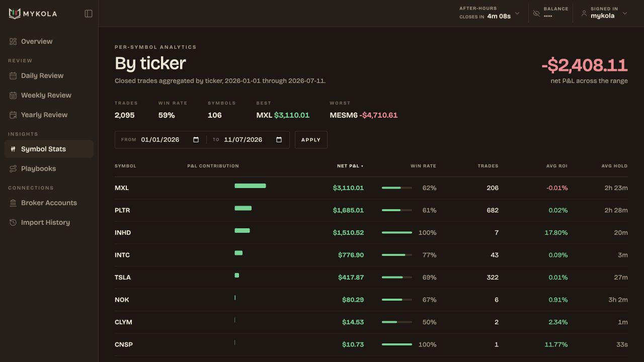Open Yearly Review page
The height and width of the screenshot is (362, 644).
[49, 115]
